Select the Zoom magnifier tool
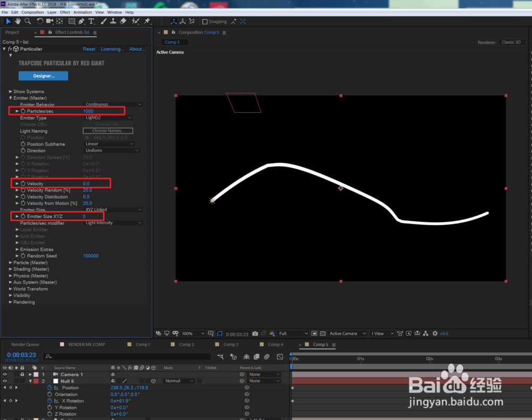The height and width of the screenshot is (420, 532). click(x=28, y=21)
